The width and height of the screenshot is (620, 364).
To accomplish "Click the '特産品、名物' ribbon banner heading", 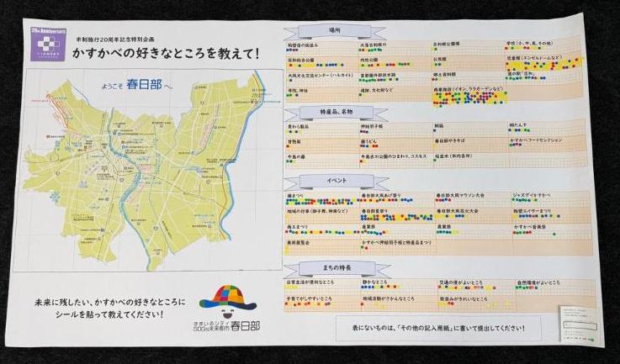I will (x=336, y=113).
